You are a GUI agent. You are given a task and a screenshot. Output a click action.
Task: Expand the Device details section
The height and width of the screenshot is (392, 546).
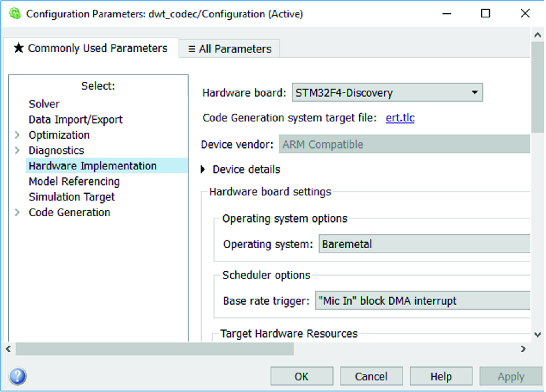pyautogui.click(x=203, y=169)
